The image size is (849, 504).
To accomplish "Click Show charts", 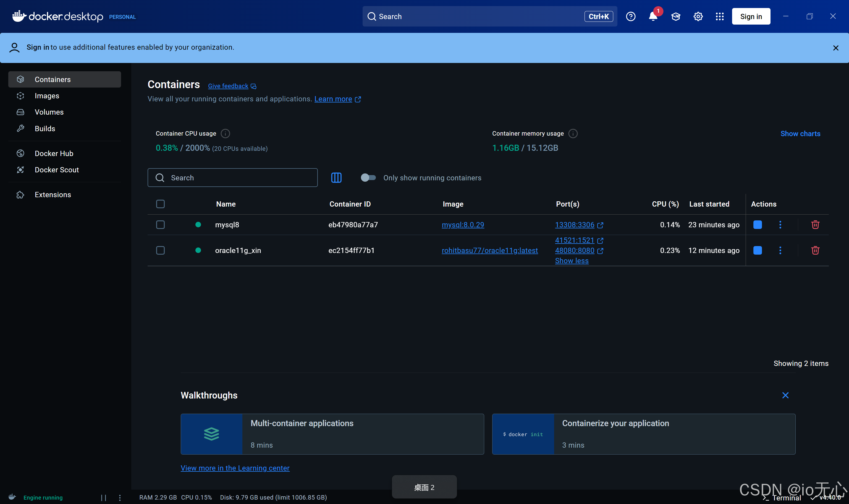I will tap(800, 133).
